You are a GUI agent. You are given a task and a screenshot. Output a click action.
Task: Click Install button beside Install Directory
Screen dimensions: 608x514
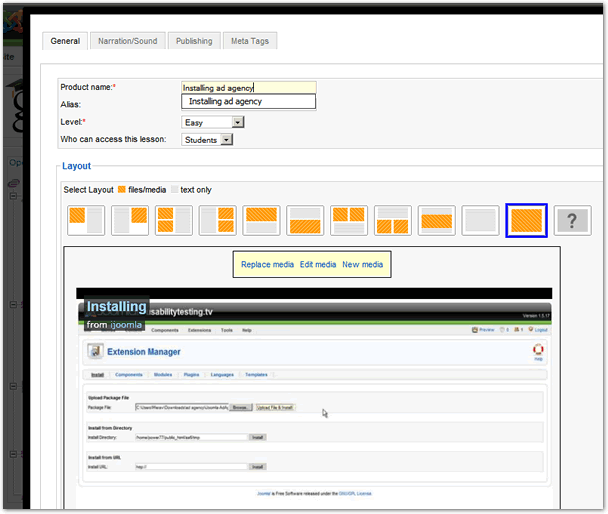coord(257,437)
